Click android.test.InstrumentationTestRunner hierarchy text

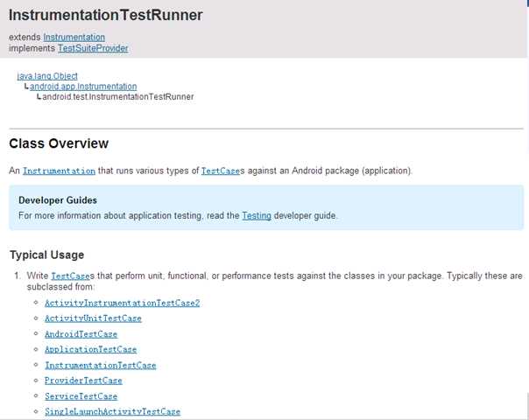118,97
